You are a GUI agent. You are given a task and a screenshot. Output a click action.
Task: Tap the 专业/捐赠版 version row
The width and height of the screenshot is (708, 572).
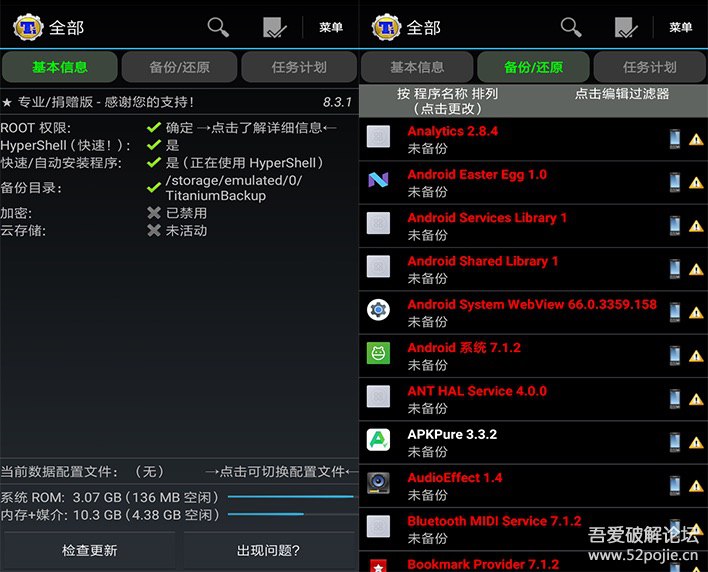pos(177,102)
